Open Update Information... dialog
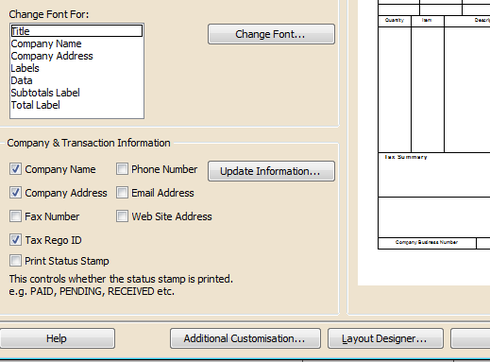This screenshot has width=490, height=362. click(x=271, y=171)
